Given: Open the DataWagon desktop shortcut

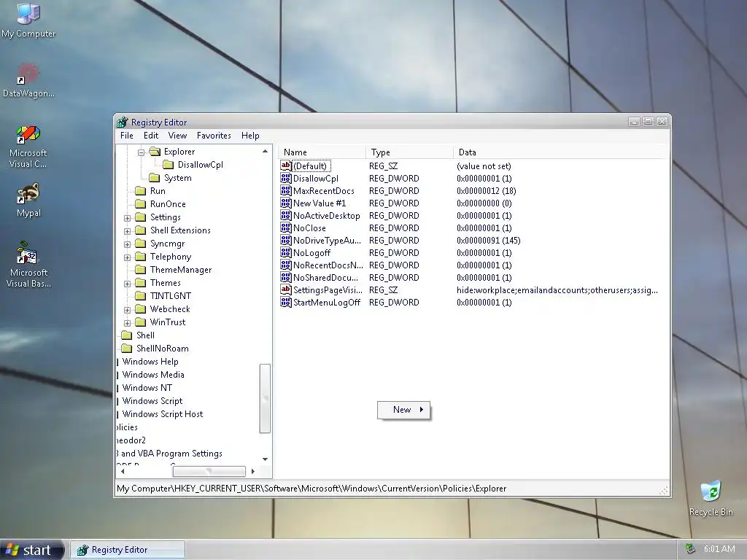Looking at the screenshot, I should pyautogui.click(x=28, y=80).
